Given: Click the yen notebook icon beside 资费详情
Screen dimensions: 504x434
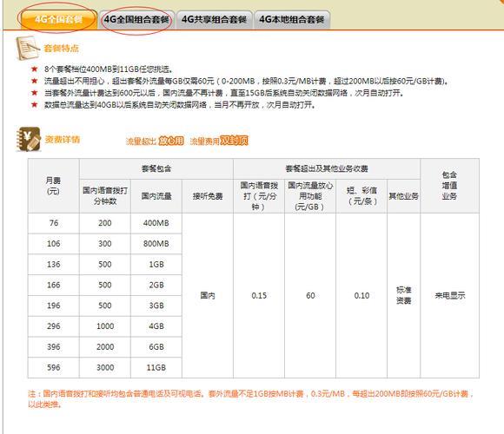Looking at the screenshot, I should click(29, 139).
